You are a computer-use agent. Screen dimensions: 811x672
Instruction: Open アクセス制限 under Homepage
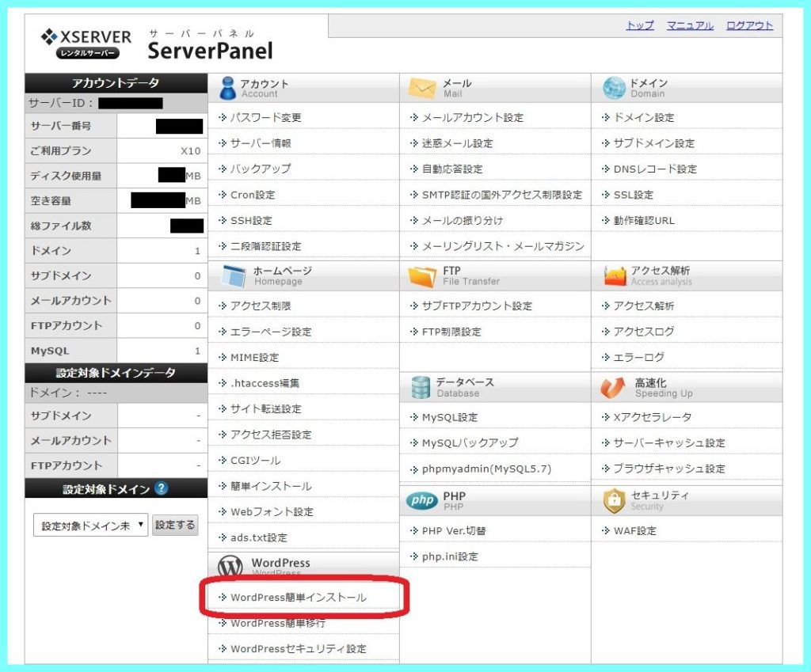click(261, 306)
